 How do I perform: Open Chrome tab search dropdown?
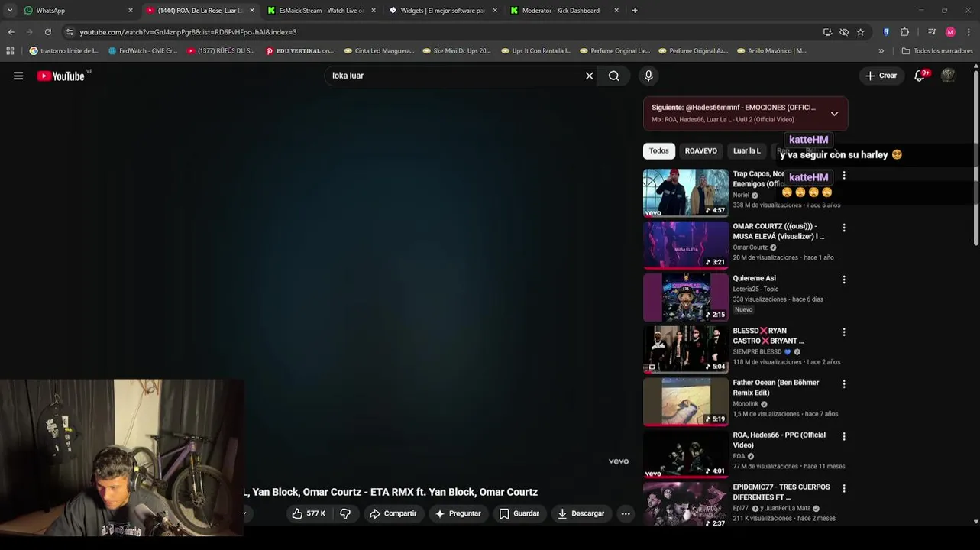(x=10, y=11)
